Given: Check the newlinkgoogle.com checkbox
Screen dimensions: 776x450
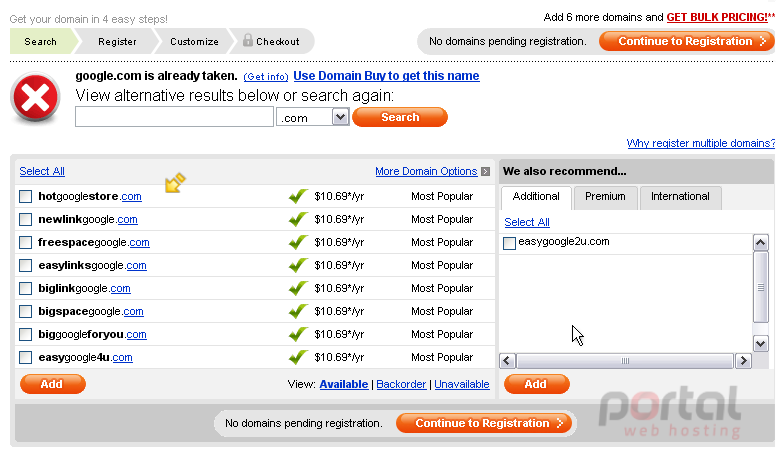Looking at the screenshot, I should coord(25,219).
